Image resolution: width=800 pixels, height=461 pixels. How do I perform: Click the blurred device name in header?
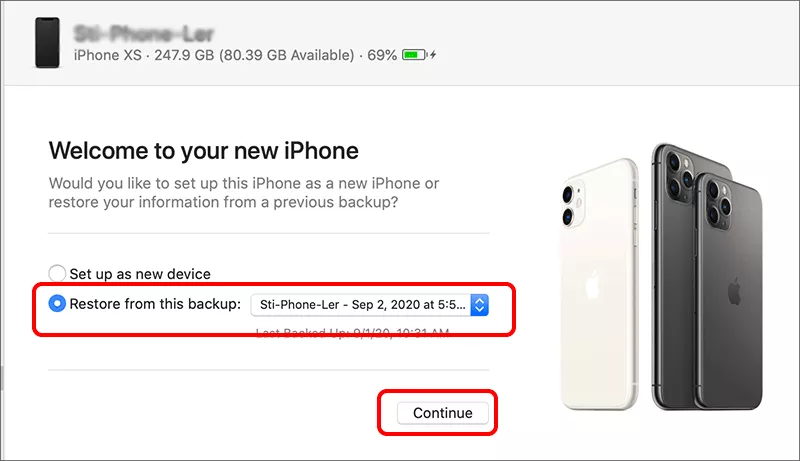pyautogui.click(x=143, y=34)
